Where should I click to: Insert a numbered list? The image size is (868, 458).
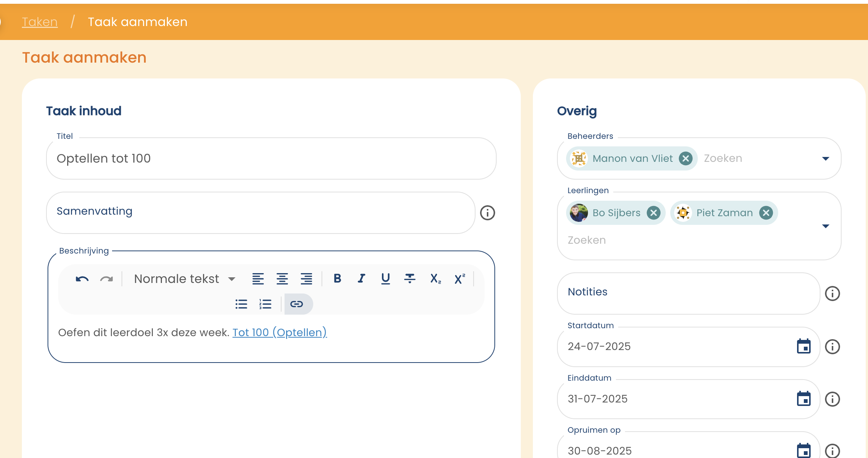coord(265,304)
